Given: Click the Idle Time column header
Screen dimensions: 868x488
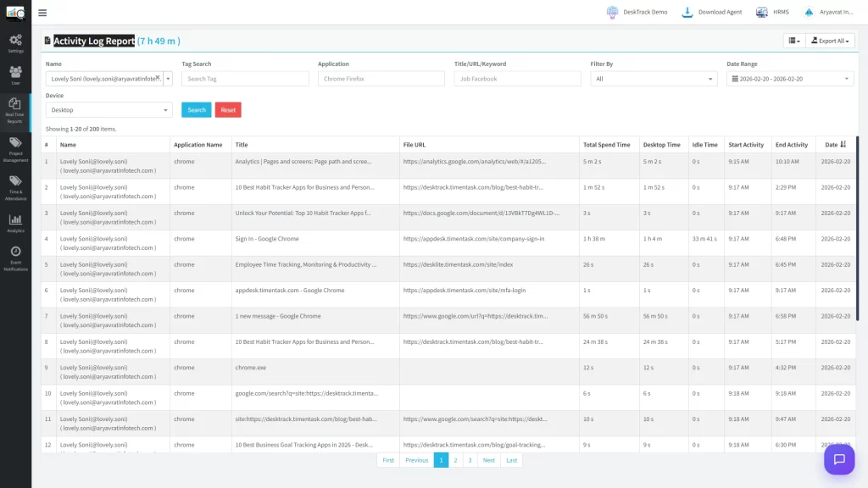Looking at the screenshot, I should tap(704, 144).
